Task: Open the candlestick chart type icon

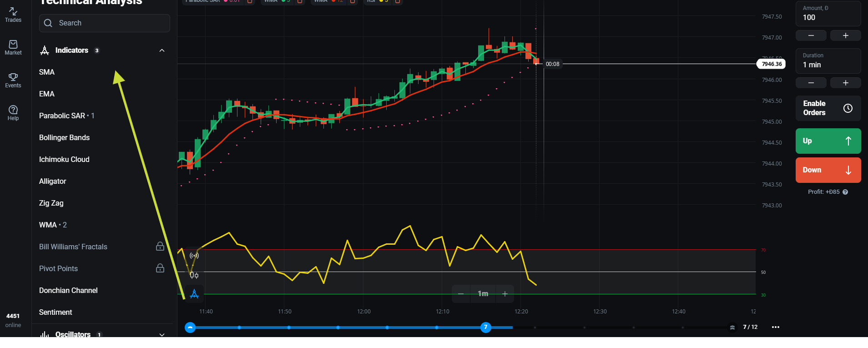Action: point(194,275)
